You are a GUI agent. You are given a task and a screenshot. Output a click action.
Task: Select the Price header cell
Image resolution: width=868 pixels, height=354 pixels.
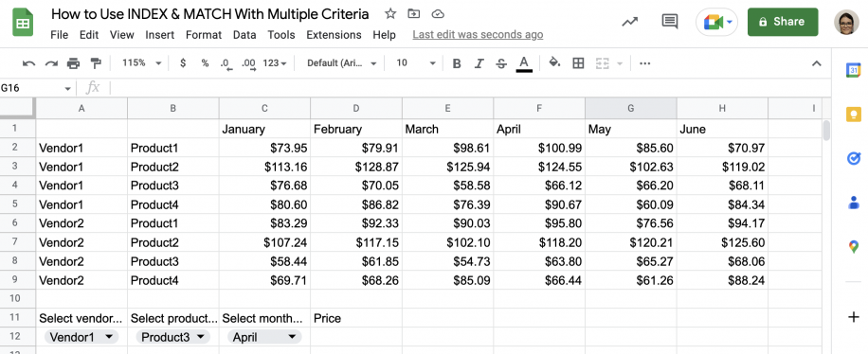point(356,318)
